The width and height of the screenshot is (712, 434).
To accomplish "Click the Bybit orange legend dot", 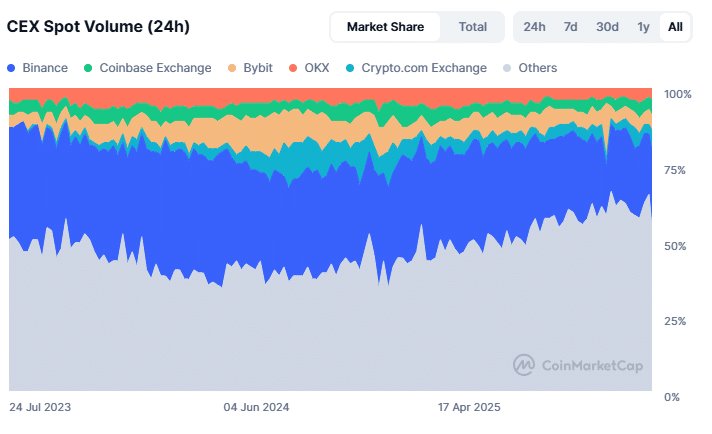I will (x=232, y=68).
